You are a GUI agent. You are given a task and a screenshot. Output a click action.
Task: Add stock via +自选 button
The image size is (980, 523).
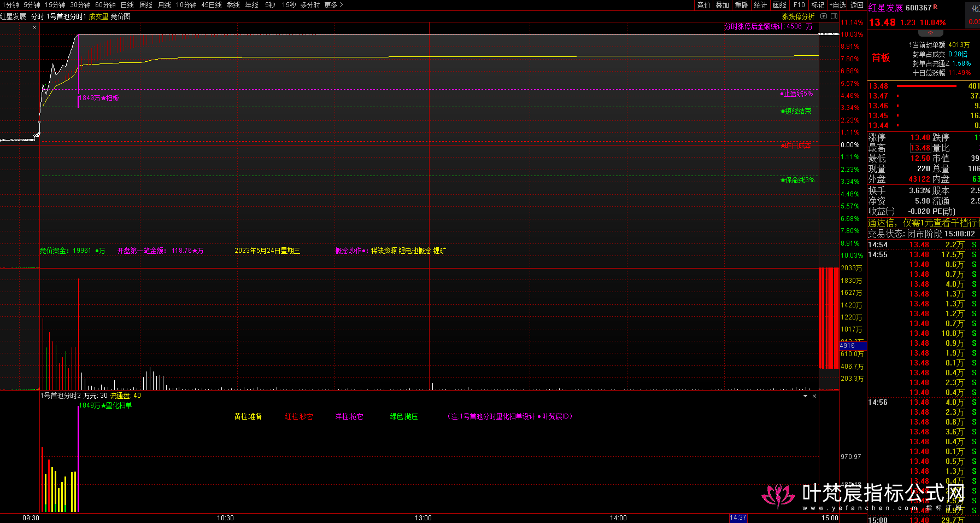coord(838,5)
